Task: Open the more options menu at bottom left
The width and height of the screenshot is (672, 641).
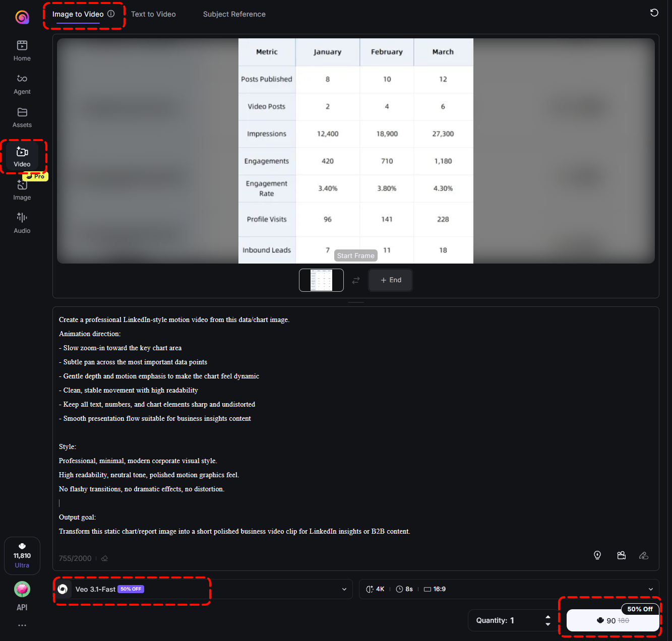Action: 22,625
